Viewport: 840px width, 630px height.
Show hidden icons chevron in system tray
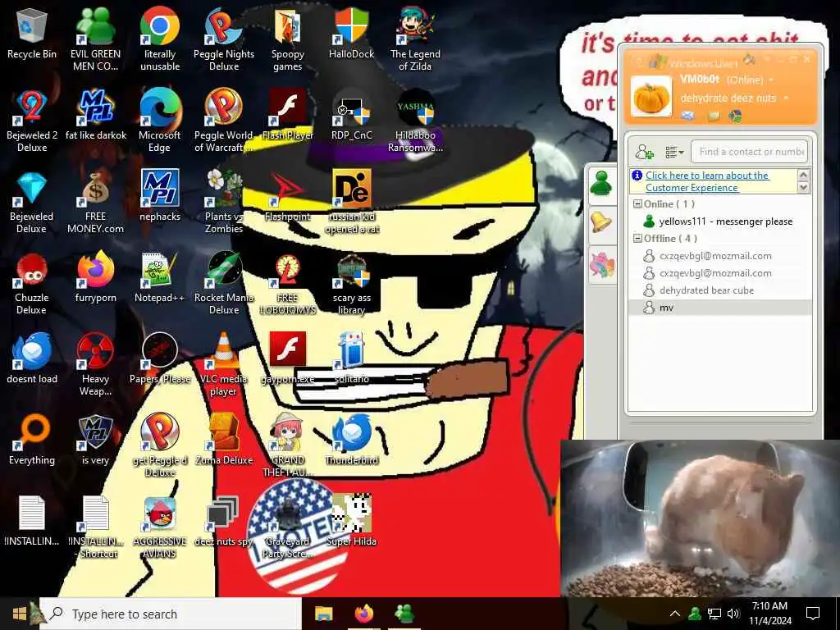[x=675, y=614]
